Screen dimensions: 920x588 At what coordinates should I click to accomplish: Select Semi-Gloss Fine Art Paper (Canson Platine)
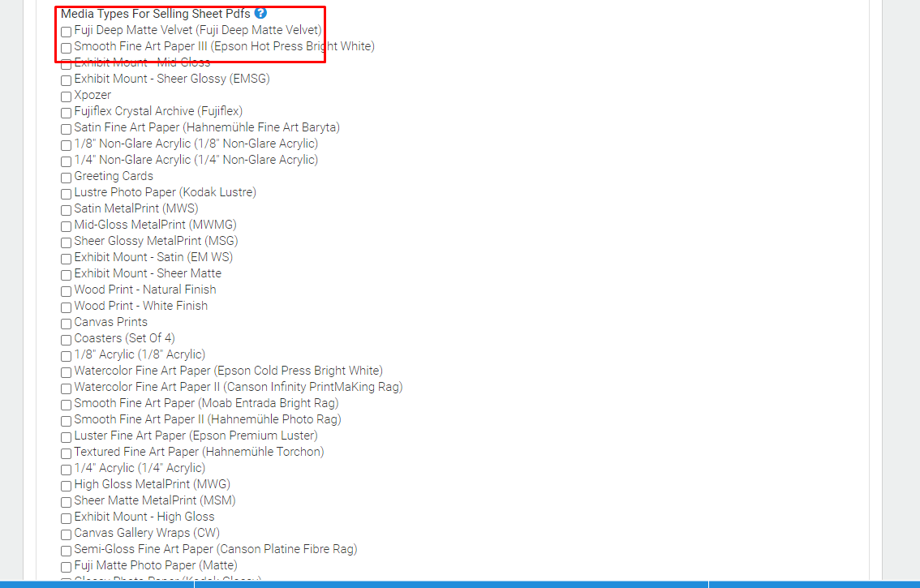coord(67,551)
